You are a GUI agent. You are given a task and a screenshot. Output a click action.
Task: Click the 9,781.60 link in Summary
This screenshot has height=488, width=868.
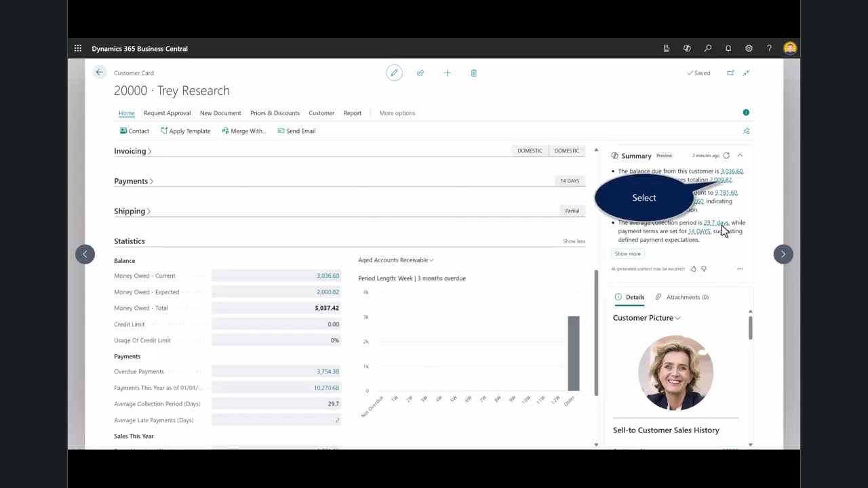coord(726,193)
